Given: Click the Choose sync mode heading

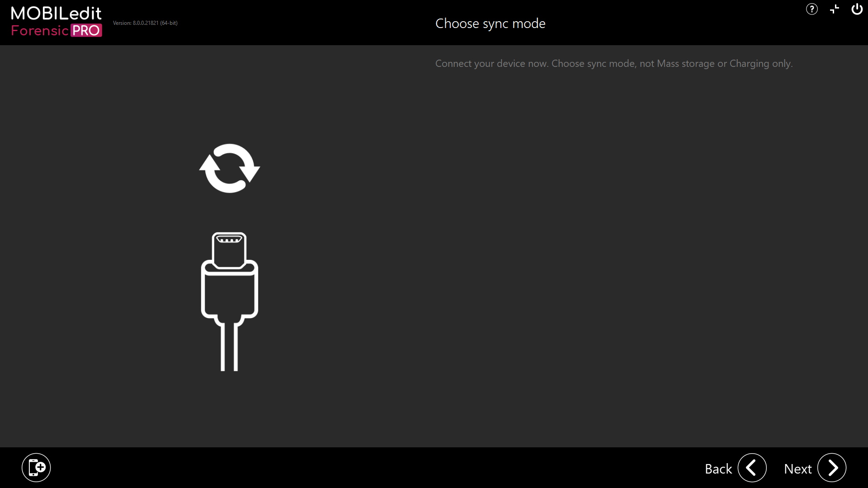Looking at the screenshot, I should click(491, 23).
